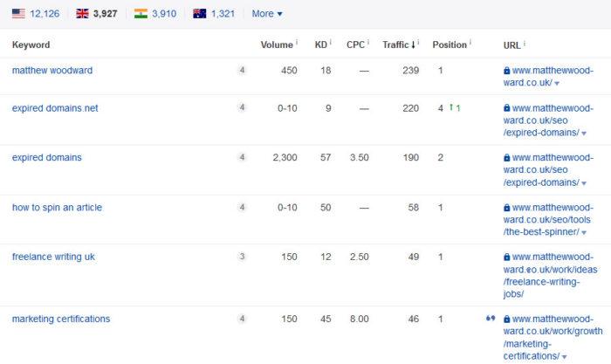611x364 pixels.
Task: Click the India flag icon
Action: (141, 14)
